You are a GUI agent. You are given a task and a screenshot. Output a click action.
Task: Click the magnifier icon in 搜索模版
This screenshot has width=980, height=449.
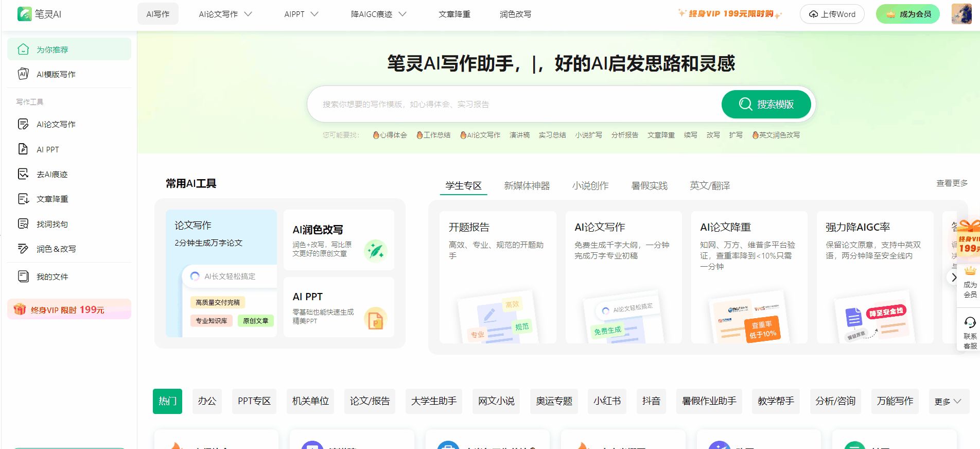click(x=745, y=104)
